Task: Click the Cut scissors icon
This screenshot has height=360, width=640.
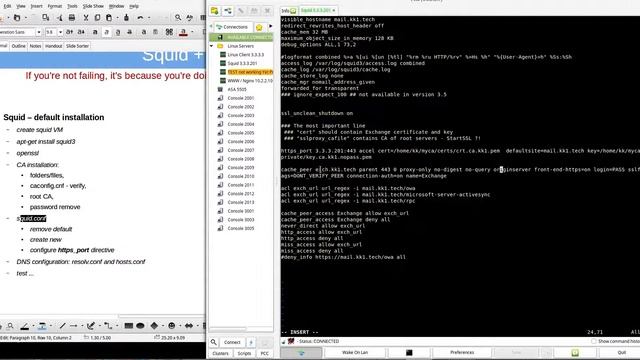Action: (86, 18)
